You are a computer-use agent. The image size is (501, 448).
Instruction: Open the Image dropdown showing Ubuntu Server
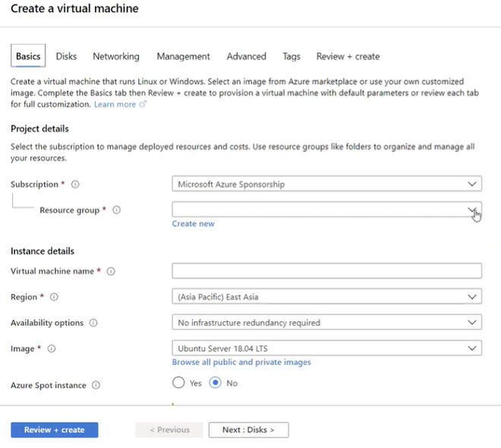[326, 349]
